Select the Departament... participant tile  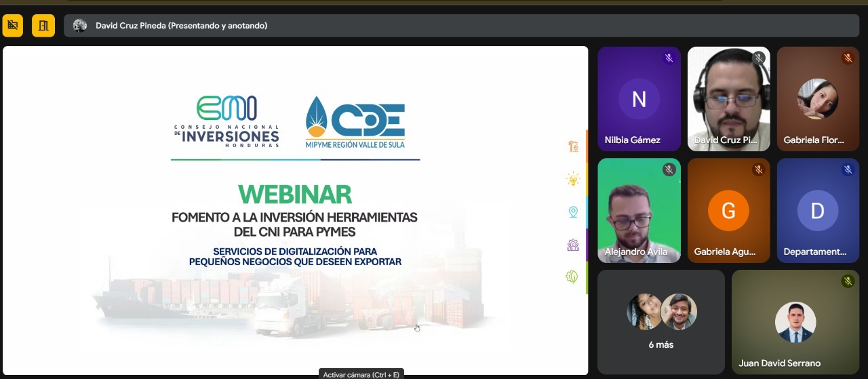point(817,211)
